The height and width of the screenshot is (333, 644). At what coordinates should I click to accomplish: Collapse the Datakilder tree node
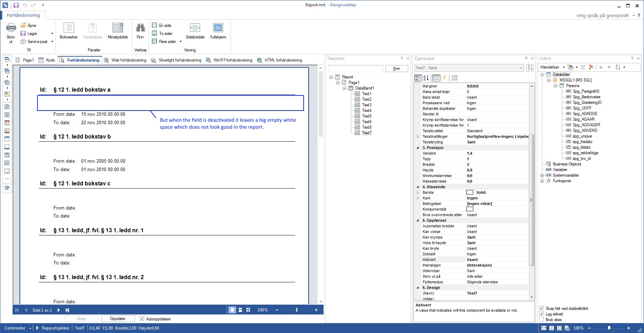(x=542, y=75)
